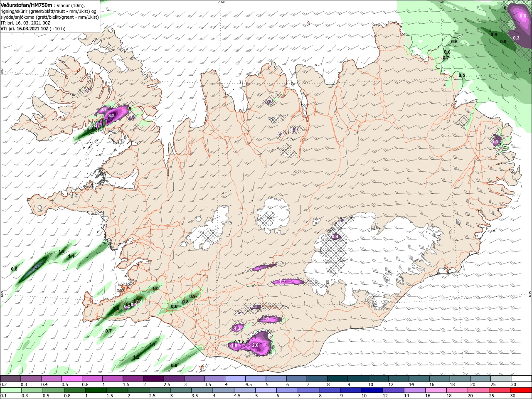
Task: Click the 0.2 label on the upper legend
Action: click(x=3, y=384)
